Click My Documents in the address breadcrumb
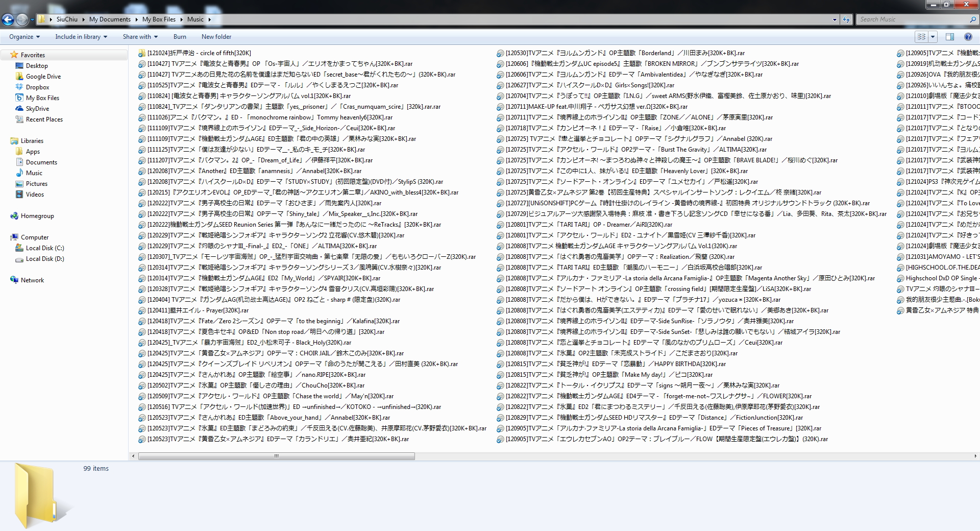Screen dimensions: 980x531 click(x=110, y=19)
